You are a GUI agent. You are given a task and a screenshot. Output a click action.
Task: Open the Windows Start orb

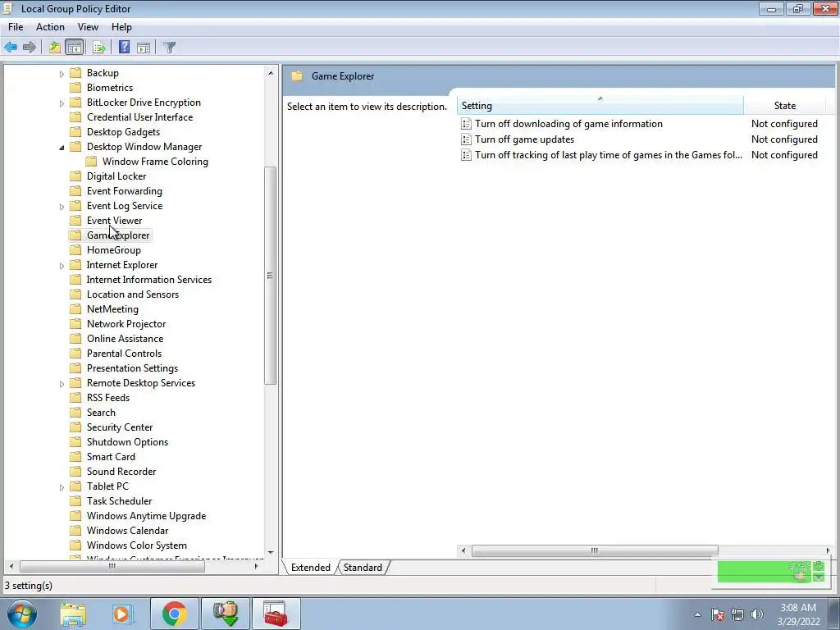pos(22,614)
